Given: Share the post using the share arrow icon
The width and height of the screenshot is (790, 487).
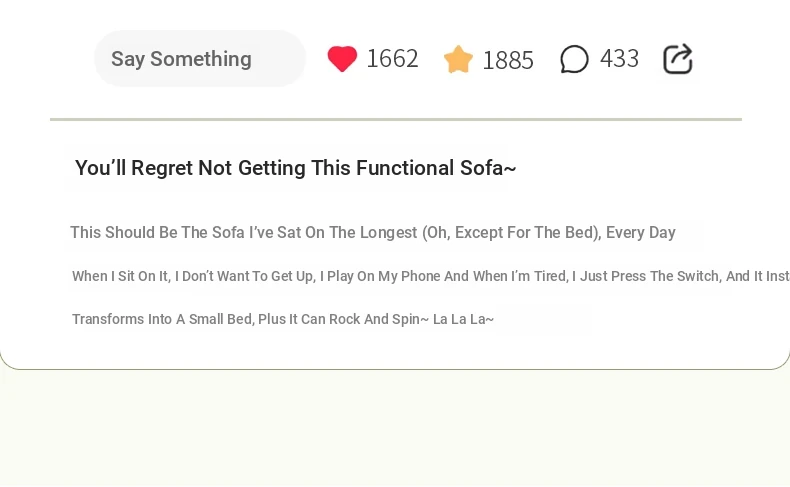Looking at the screenshot, I should click(678, 59).
